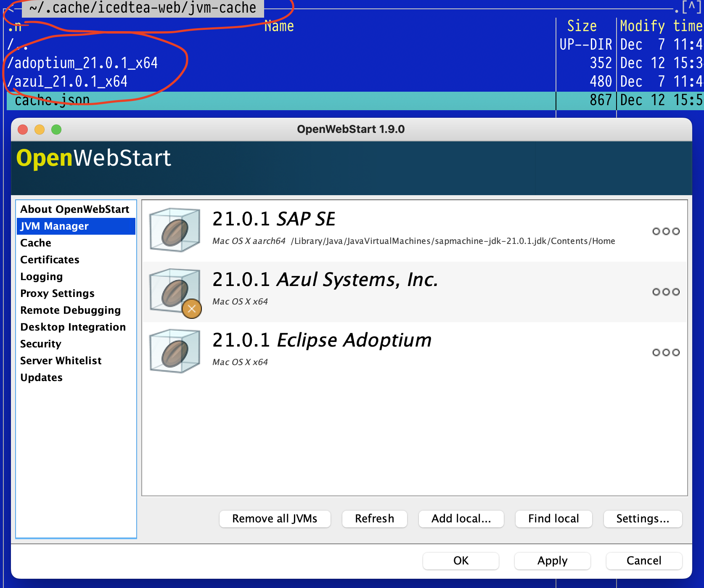Select the 21.0.1 SAP SE entry title
This screenshot has width=704, height=588.
(x=274, y=219)
